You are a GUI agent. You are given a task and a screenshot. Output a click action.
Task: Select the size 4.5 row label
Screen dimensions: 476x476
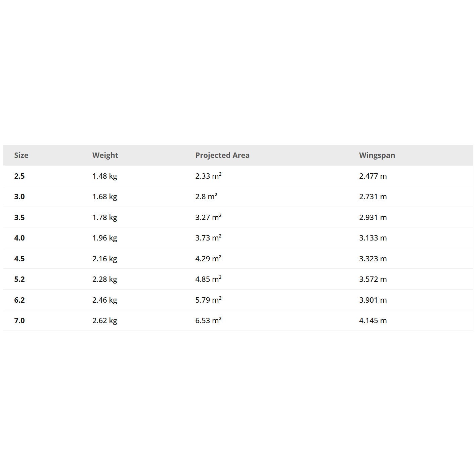coord(19,259)
